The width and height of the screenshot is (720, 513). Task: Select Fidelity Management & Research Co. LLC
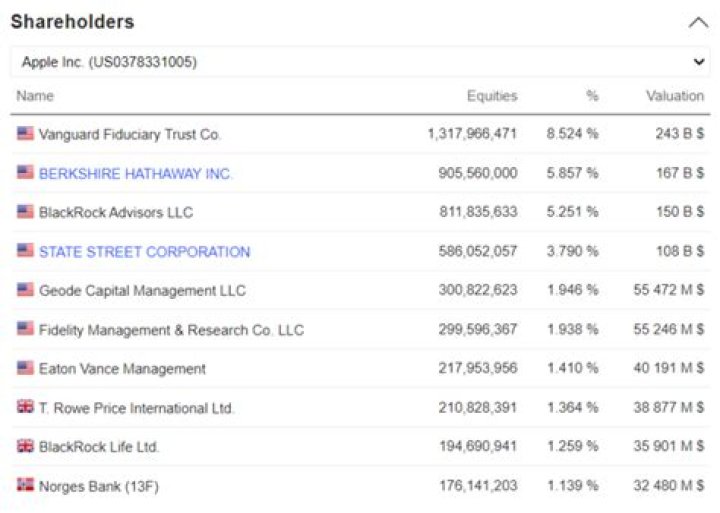[171, 330]
